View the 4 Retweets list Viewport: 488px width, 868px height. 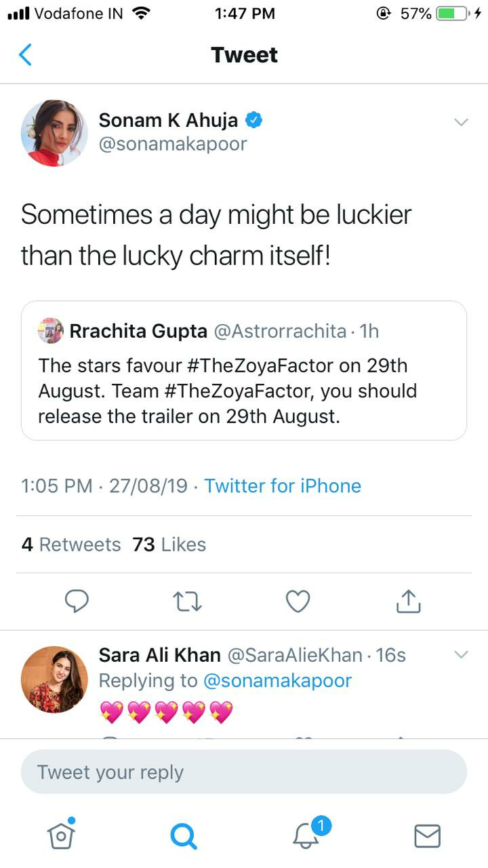pyautogui.click(x=71, y=545)
